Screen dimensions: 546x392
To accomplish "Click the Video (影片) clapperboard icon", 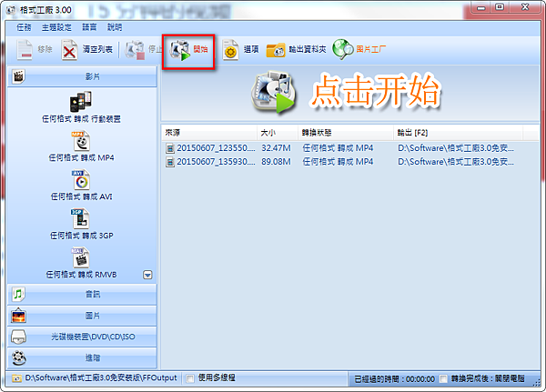I will pyautogui.click(x=18, y=76).
